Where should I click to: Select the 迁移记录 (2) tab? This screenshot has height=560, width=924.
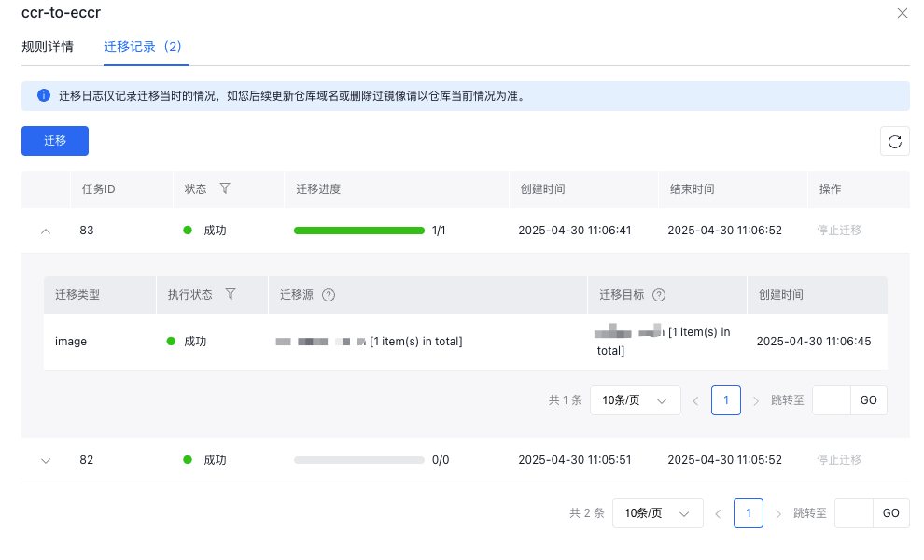pos(143,47)
